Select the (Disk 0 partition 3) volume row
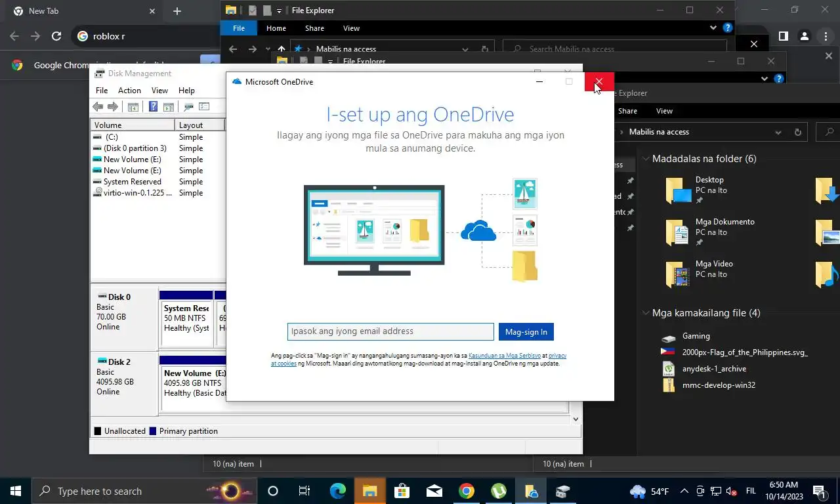 (157, 148)
